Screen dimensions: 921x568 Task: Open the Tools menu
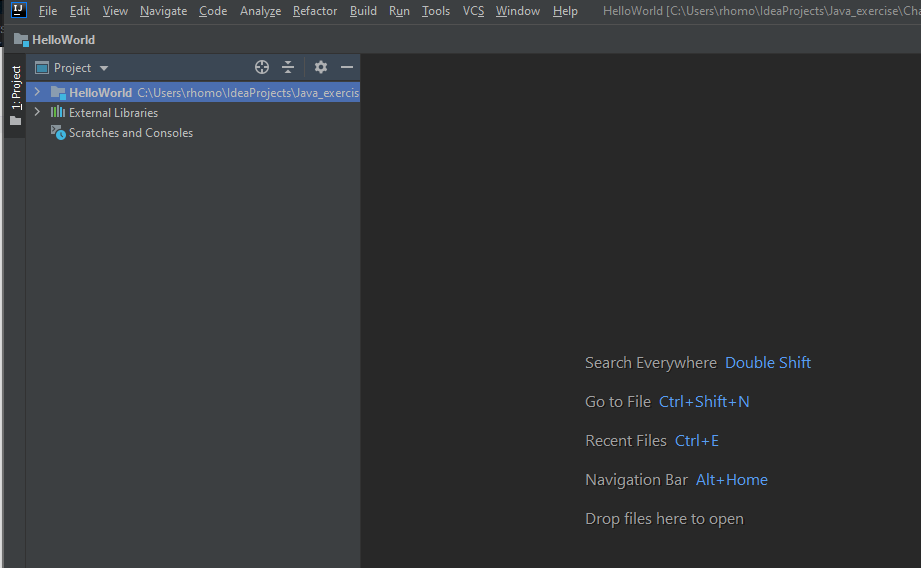(x=436, y=11)
